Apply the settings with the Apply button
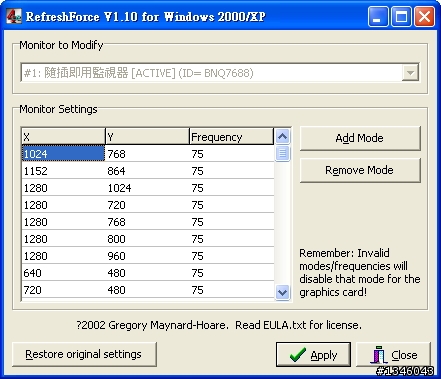The image size is (441, 379). tap(313, 354)
